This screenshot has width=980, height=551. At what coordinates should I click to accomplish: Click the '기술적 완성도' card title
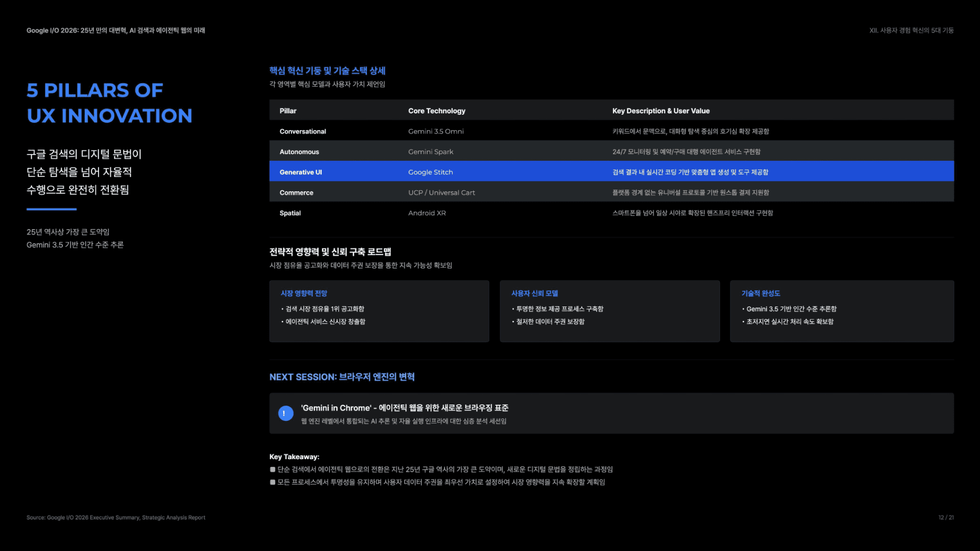click(x=761, y=293)
